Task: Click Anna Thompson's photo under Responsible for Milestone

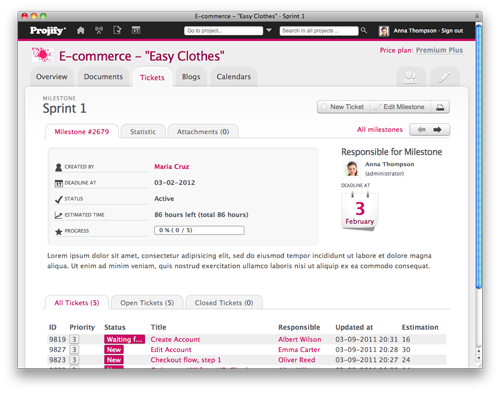Action: pos(352,168)
